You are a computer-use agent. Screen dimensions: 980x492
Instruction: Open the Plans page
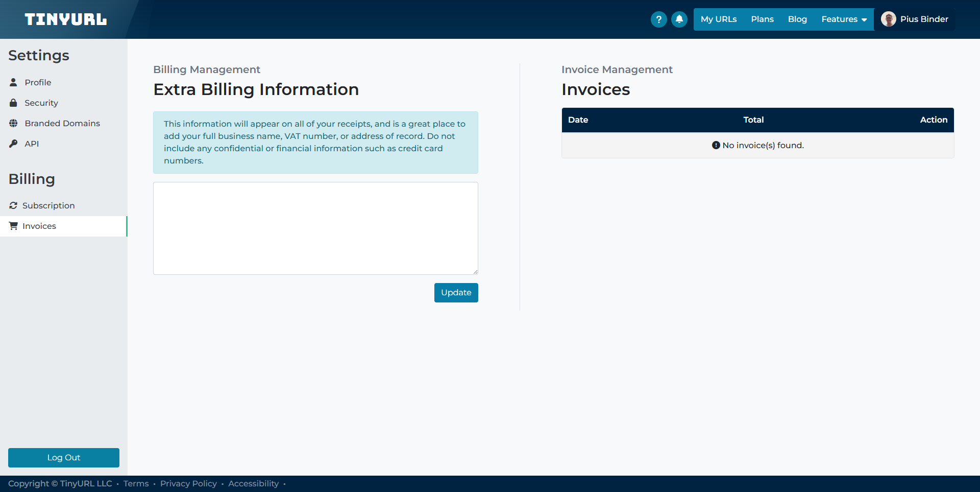click(762, 19)
